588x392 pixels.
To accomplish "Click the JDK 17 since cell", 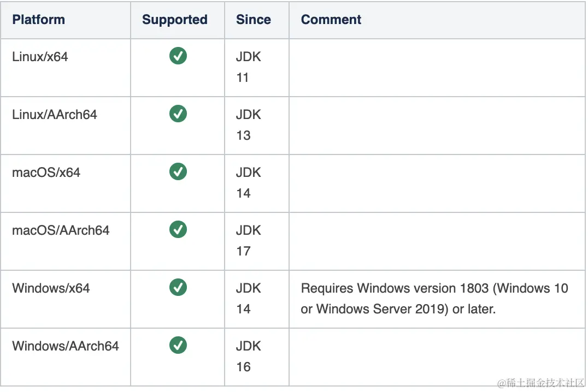I will point(248,241).
